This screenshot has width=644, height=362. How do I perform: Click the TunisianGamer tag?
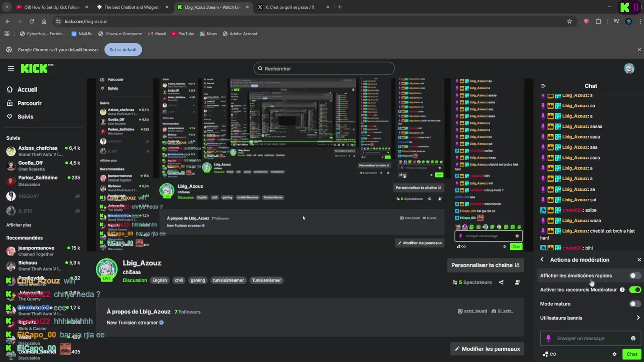click(x=266, y=280)
